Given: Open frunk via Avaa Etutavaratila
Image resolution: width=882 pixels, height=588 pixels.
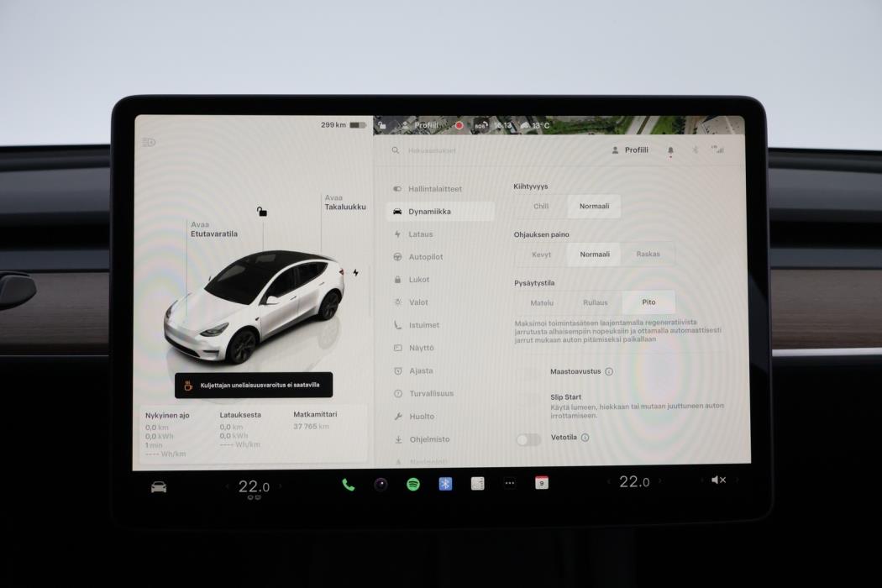Looking at the screenshot, I should coord(213,228).
